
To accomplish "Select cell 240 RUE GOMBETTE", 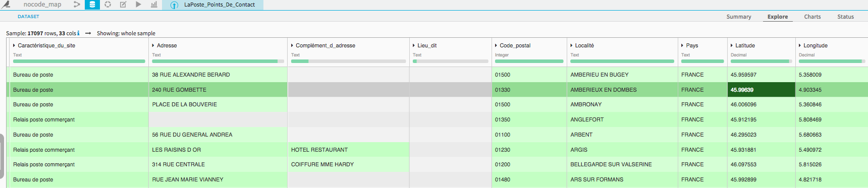I will tap(218, 90).
